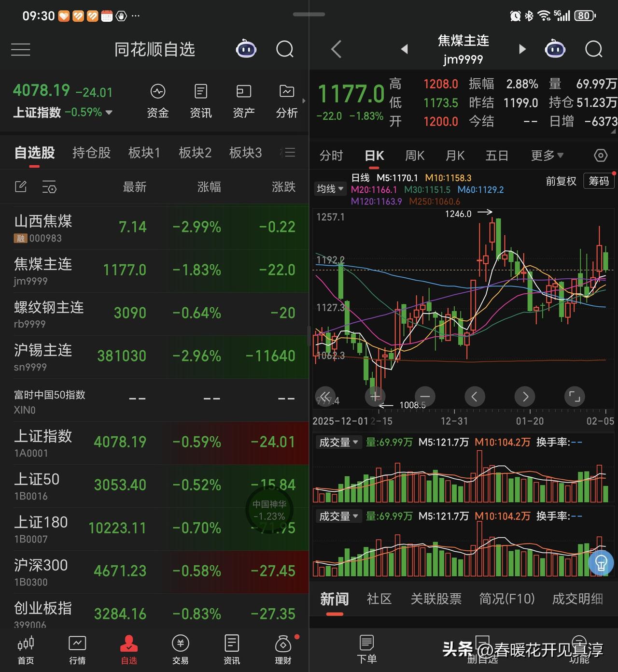Open the 社区 tab
Screen dimensions: 618x672
(x=379, y=599)
